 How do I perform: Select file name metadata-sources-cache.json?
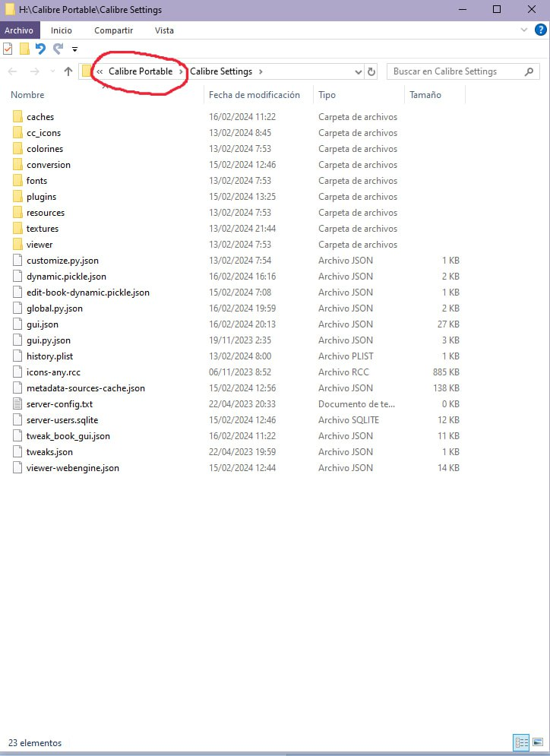pos(86,387)
